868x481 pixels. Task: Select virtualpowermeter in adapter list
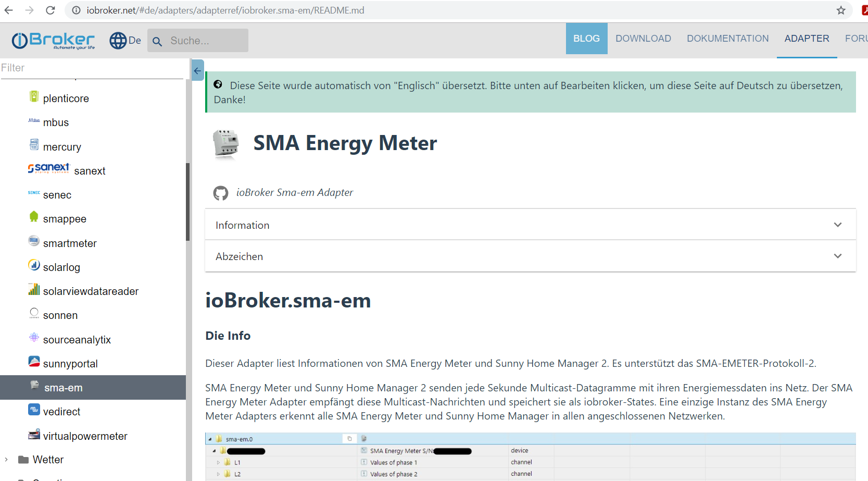tap(85, 436)
